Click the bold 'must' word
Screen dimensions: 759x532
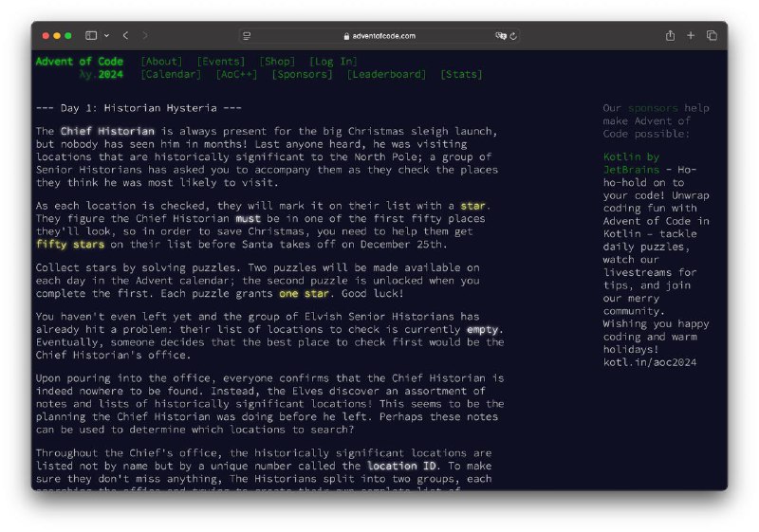[248, 219]
